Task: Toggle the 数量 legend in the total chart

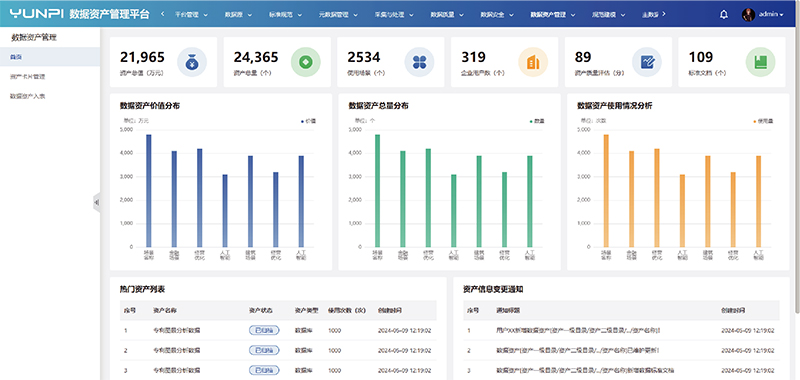Action: (537, 121)
